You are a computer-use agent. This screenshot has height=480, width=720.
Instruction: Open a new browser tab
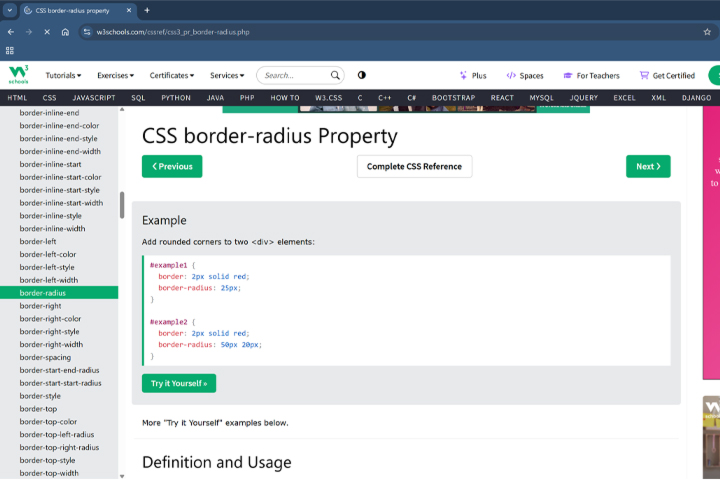click(147, 10)
